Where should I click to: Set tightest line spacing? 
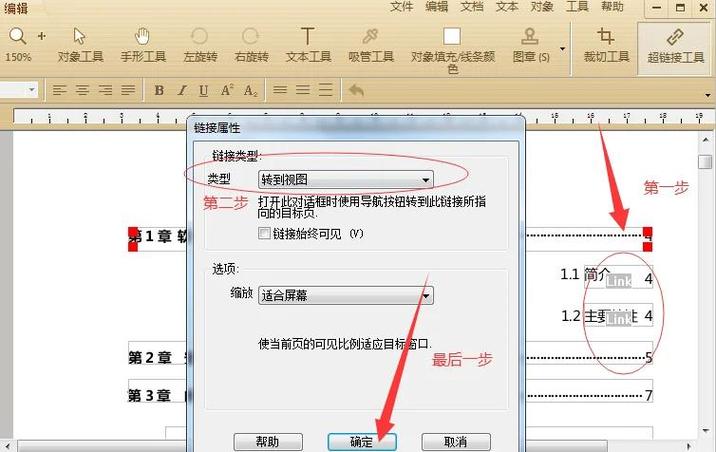(280, 89)
